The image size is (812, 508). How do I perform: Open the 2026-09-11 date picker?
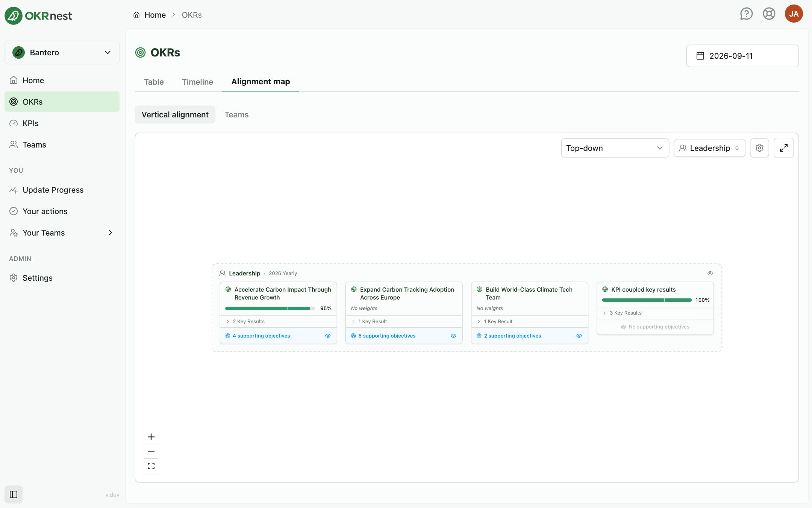click(x=742, y=56)
